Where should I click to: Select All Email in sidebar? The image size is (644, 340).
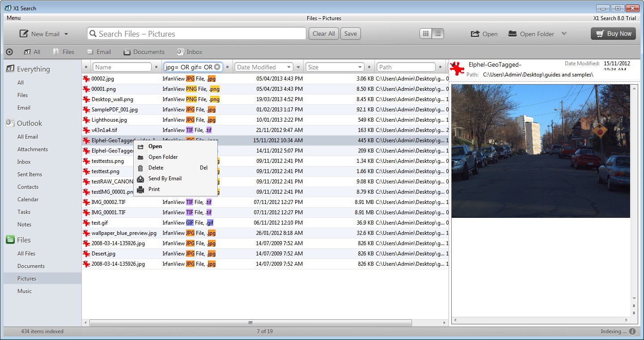pyautogui.click(x=28, y=137)
